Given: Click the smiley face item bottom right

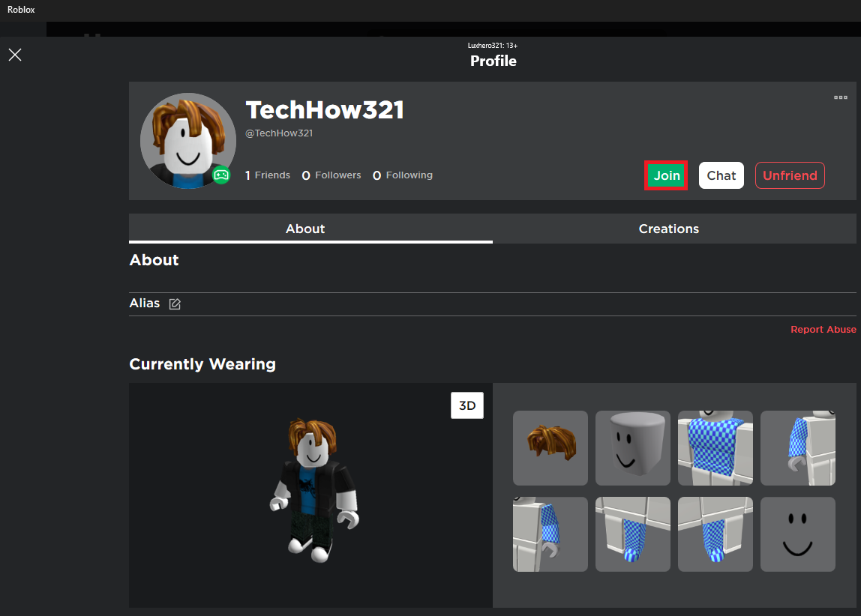Looking at the screenshot, I should pos(797,534).
